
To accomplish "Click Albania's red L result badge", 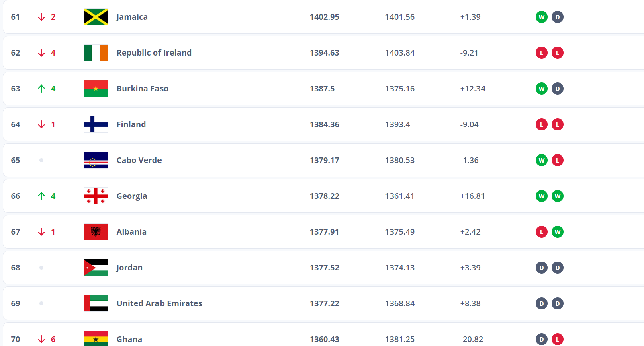I will (x=542, y=232).
